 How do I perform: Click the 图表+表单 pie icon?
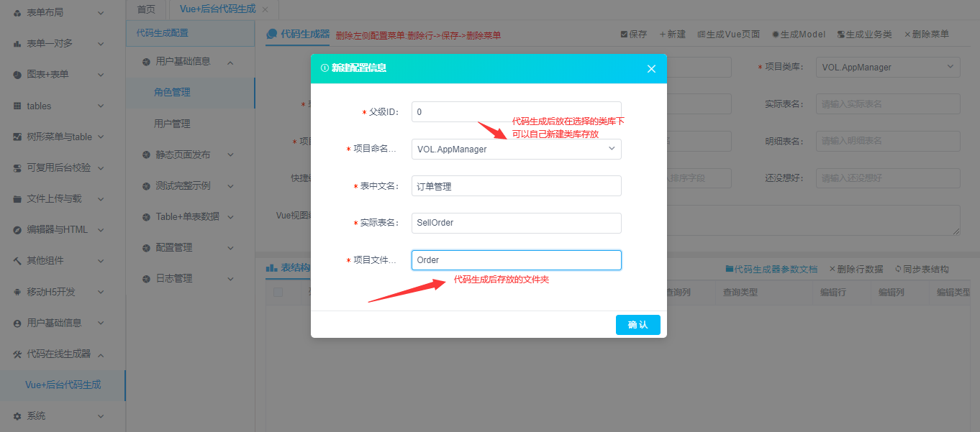tap(17, 75)
